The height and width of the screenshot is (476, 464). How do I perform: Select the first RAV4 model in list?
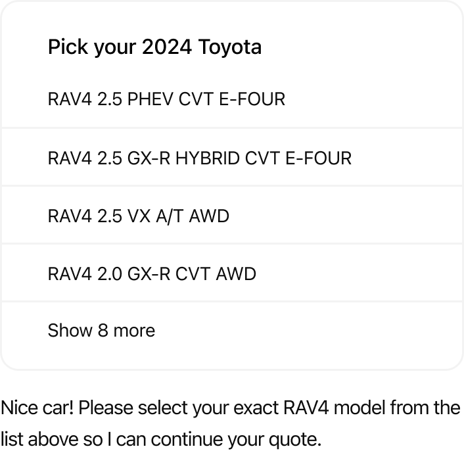166,99
